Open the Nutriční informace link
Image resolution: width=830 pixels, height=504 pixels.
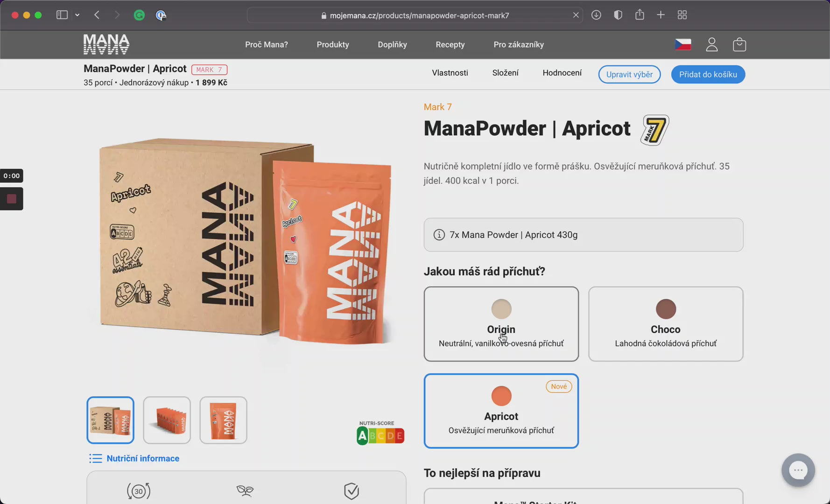pyautogui.click(x=143, y=459)
